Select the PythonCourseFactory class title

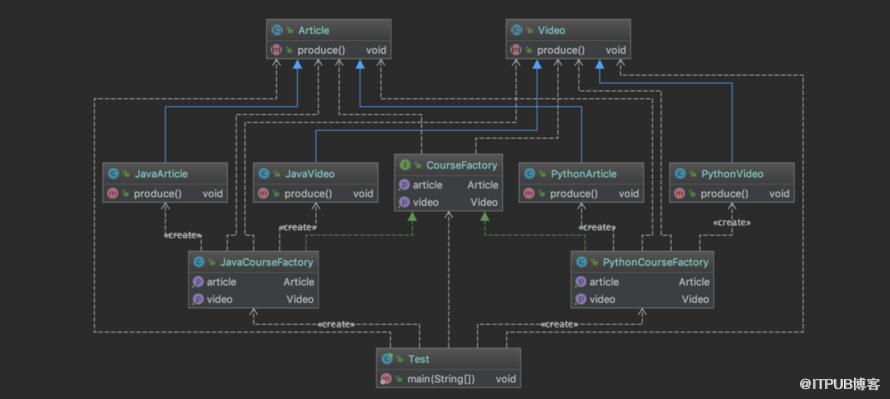(656, 262)
